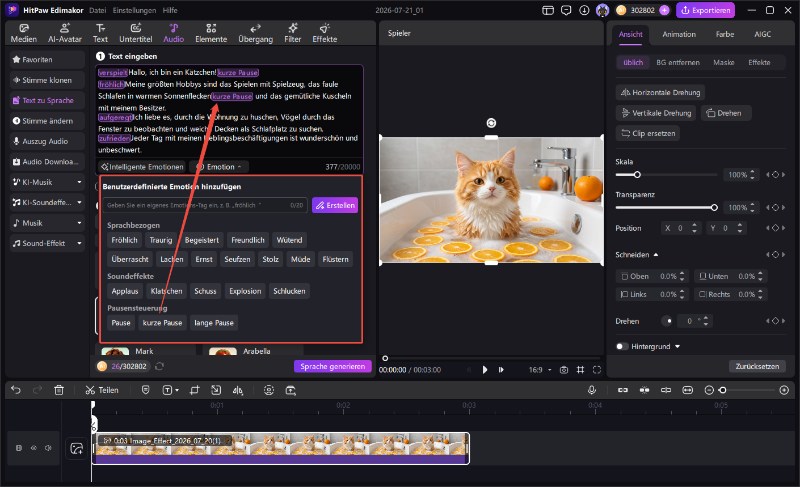Click the Exportieren button
This screenshot has width=800, height=487.
coord(706,10)
